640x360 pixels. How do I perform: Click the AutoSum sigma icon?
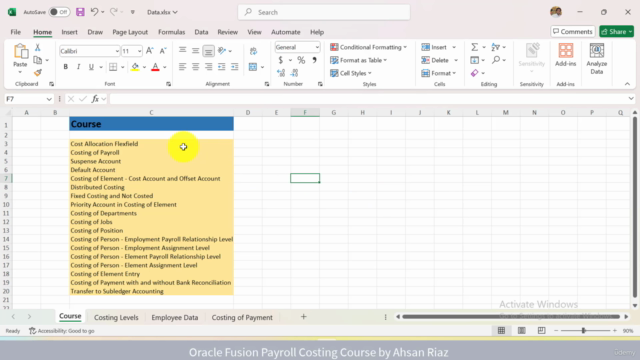point(474,47)
